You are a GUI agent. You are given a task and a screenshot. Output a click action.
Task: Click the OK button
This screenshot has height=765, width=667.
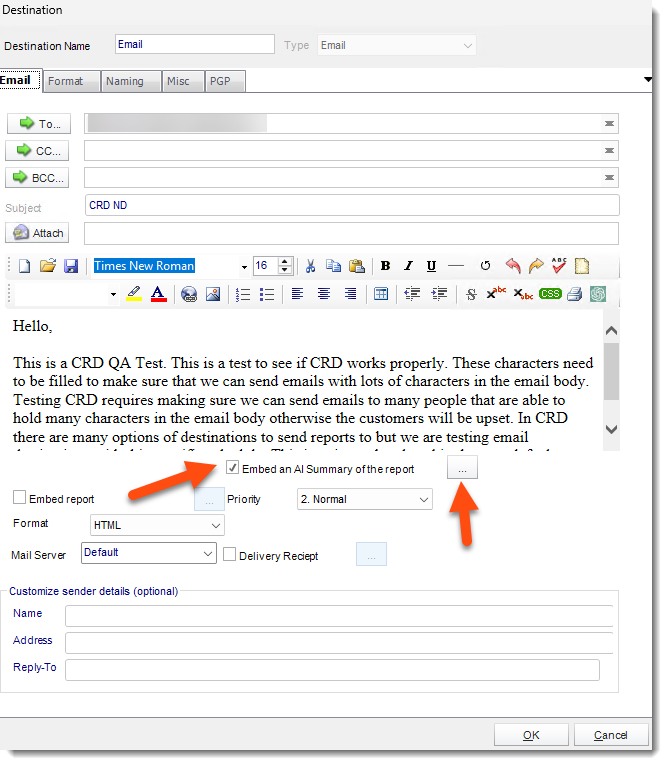(x=531, y=735)
